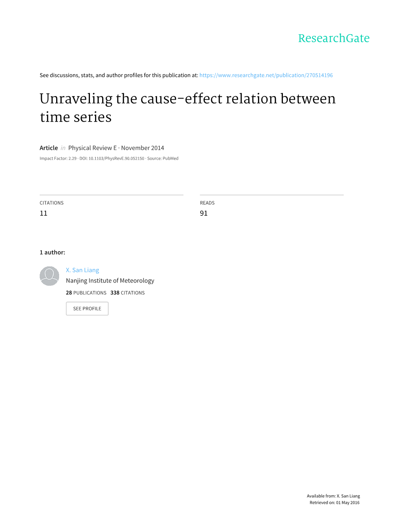Select the bold "Article" label
The height and width of the screenshot is (532, 399).
(49, 148)
